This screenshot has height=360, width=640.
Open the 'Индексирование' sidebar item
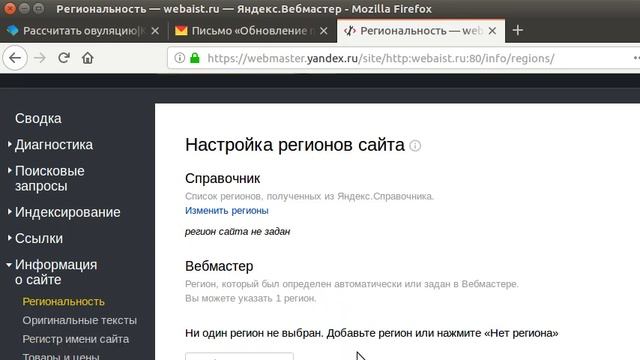[68, 212]
